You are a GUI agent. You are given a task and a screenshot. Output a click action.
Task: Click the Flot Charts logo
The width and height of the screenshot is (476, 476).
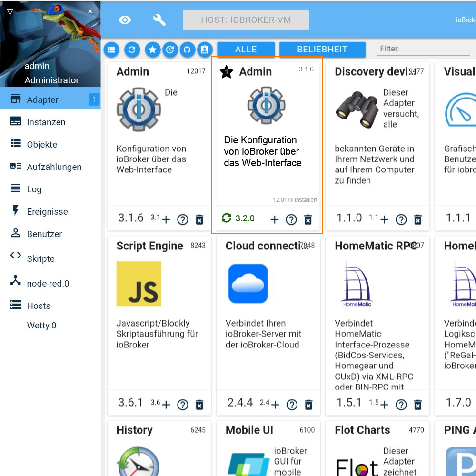click(x=357, y=466)
